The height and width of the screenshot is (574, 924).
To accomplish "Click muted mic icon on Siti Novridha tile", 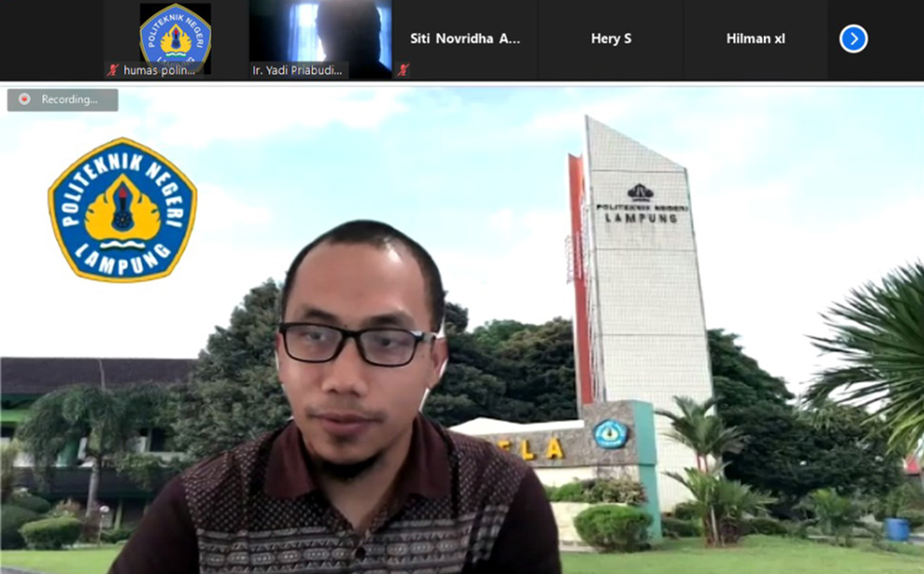I will (404, 70).
